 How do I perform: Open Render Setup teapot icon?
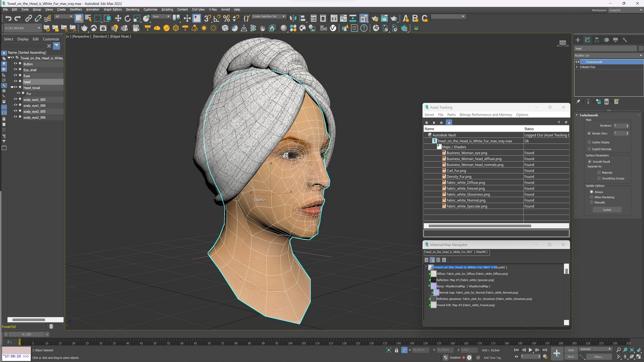375,18
